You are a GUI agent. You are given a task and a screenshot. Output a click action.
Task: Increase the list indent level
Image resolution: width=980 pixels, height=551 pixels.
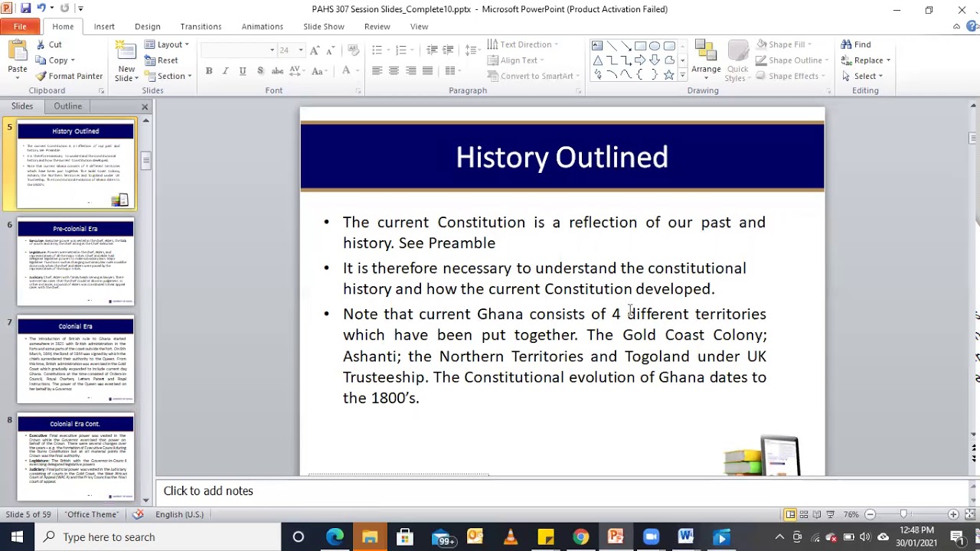pyautogui.click(x=448, y=51)
